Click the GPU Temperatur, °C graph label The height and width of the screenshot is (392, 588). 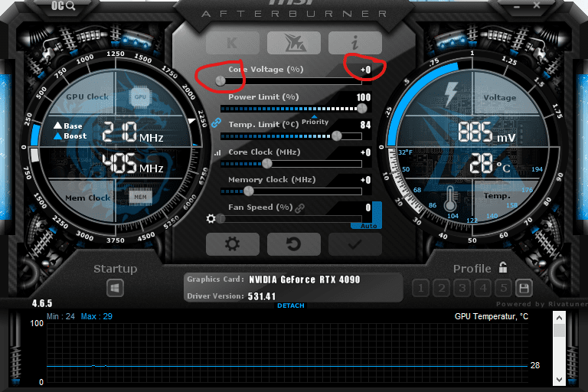492,317
